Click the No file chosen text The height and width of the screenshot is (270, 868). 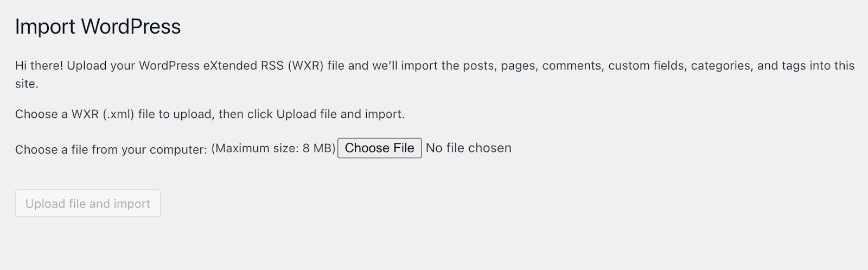point(468,148)
